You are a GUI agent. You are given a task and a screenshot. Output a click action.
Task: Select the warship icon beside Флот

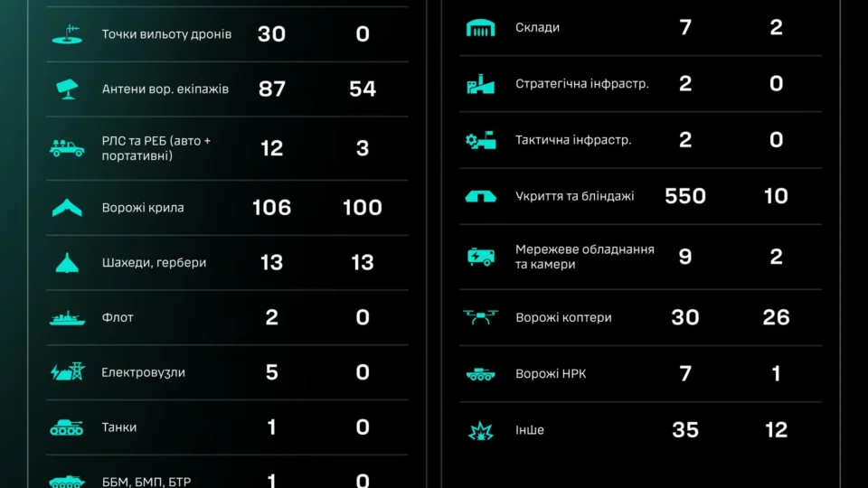coord(67,317)
